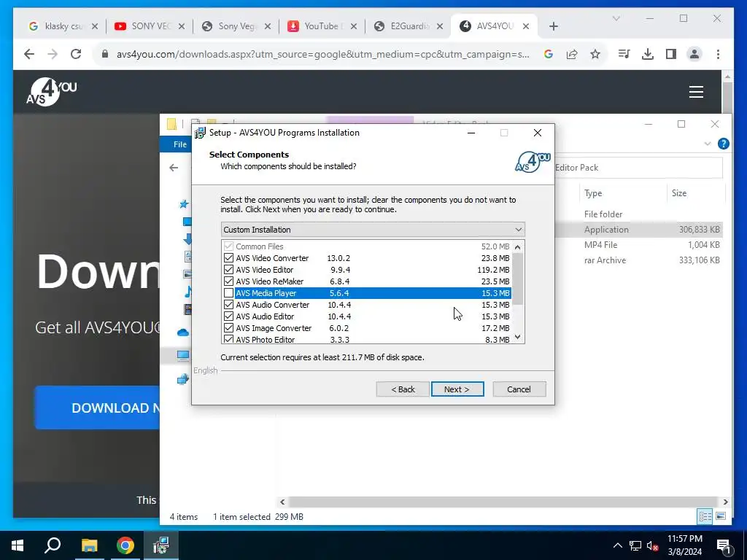Open the notification center icon
Viewport: 747px width, 560px height.
[x=724, y=545]
